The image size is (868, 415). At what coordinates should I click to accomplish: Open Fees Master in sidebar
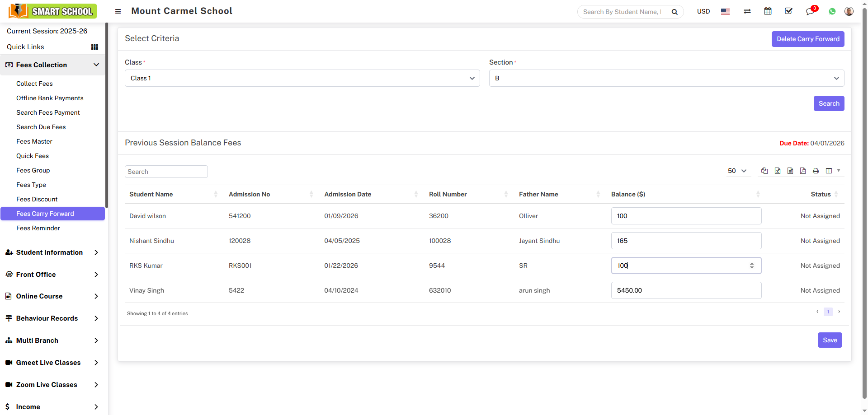(34, 141)
